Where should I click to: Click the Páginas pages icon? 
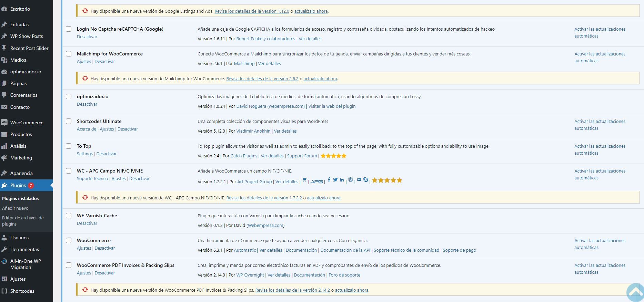[4, 83]
